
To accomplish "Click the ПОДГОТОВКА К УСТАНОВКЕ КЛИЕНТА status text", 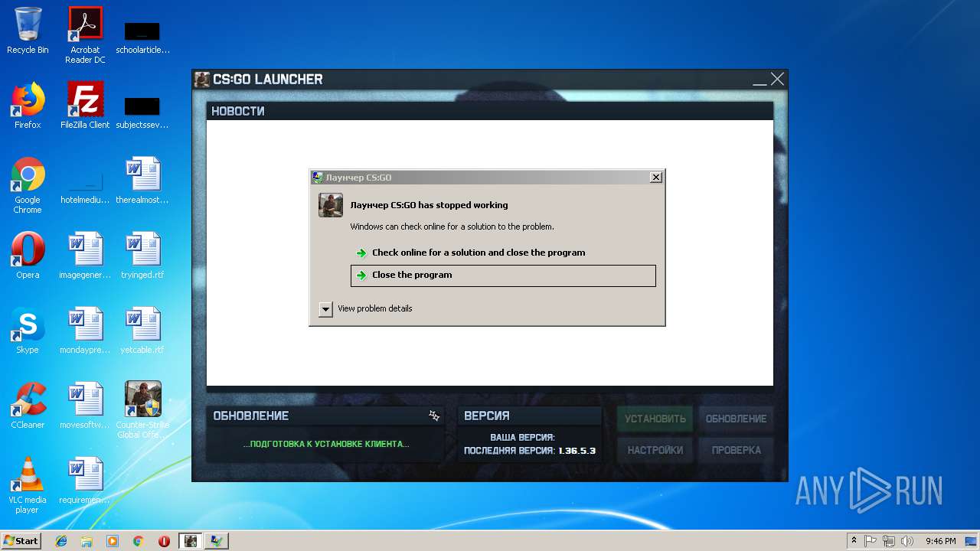I will 326,444.
